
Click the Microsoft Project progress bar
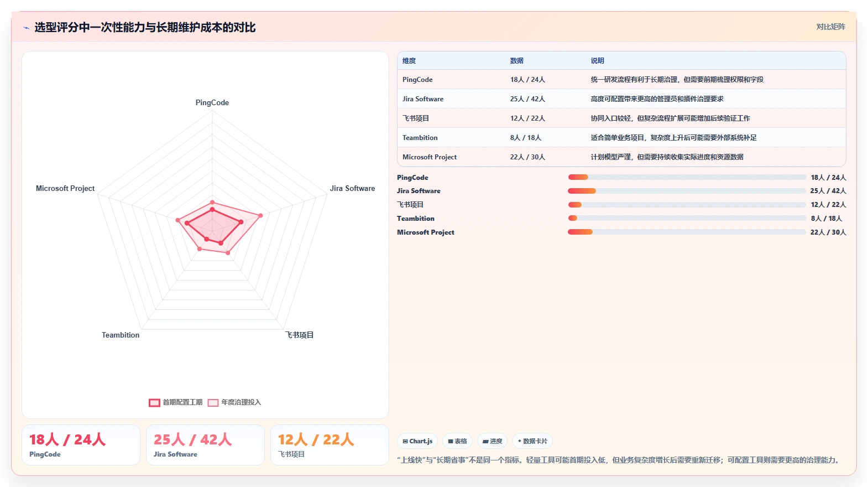(687, 232)
